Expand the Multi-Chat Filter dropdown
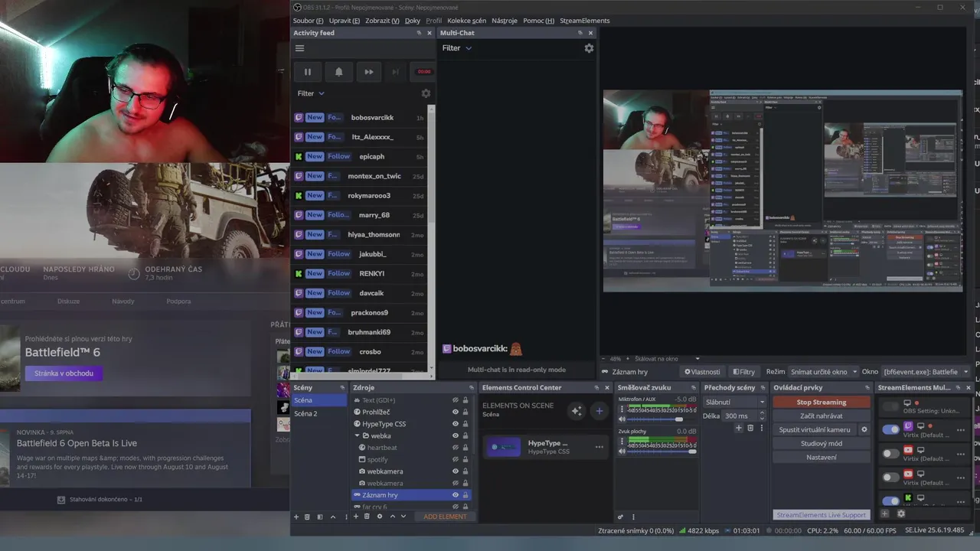The height and width of the screenshot is (551, 980). point(457,48)
